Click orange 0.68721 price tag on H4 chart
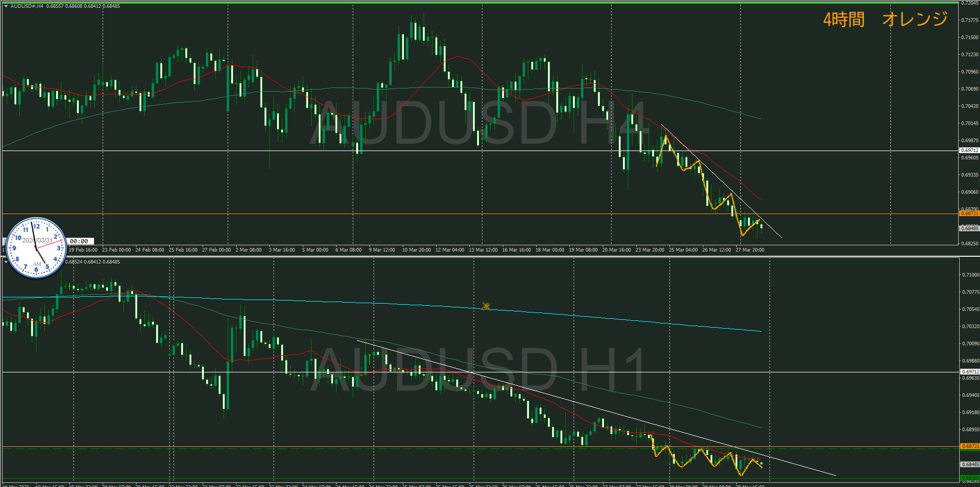980x487 pixels. tap(969, 214)
